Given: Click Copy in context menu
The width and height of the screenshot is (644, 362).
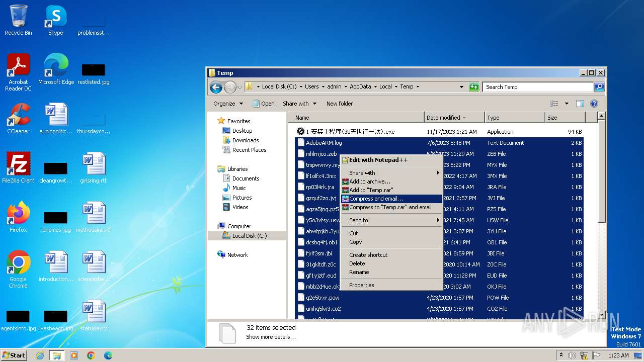Looking at the screenshot, I should pos(391,242).
